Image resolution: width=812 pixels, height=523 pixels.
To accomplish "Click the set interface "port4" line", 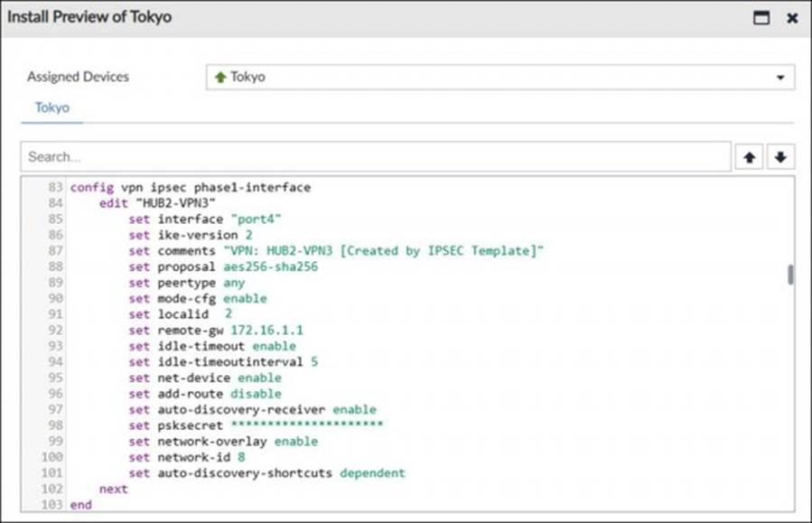I will pyautogui.click(x=199, y=219).
